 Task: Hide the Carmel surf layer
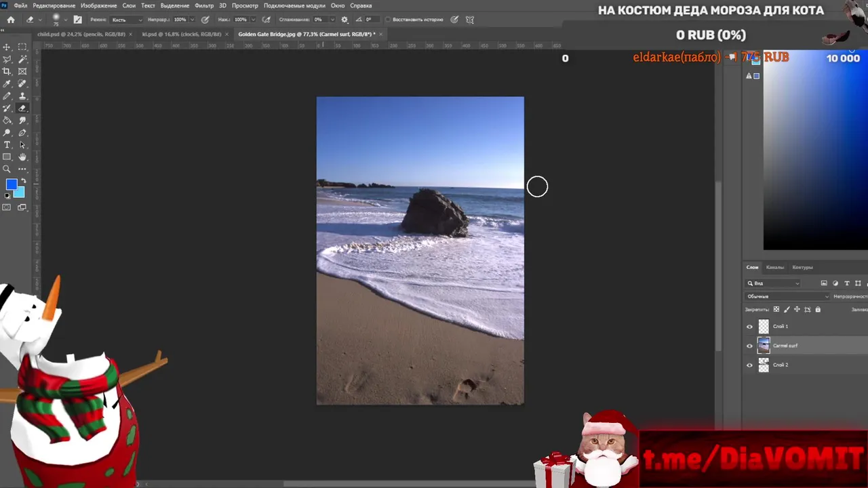pyautogui.click(x=749, y=346)
